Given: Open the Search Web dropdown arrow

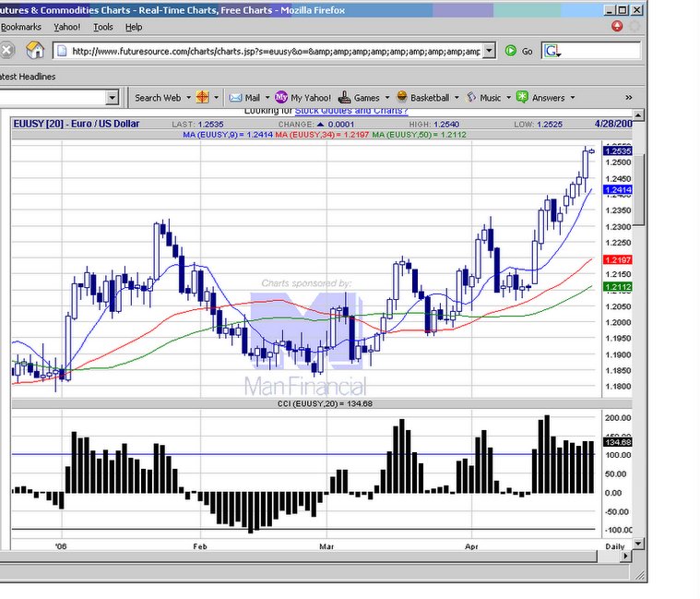Looking at the screenshot, I should click(188, 98).
